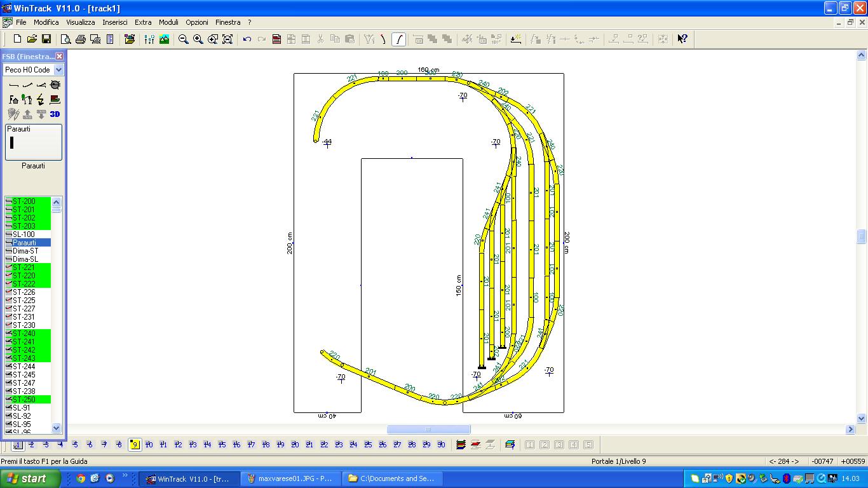Switch to layer 10 toggle button
This screenshot has height=488, width=868.
click(x=149, y=445)
